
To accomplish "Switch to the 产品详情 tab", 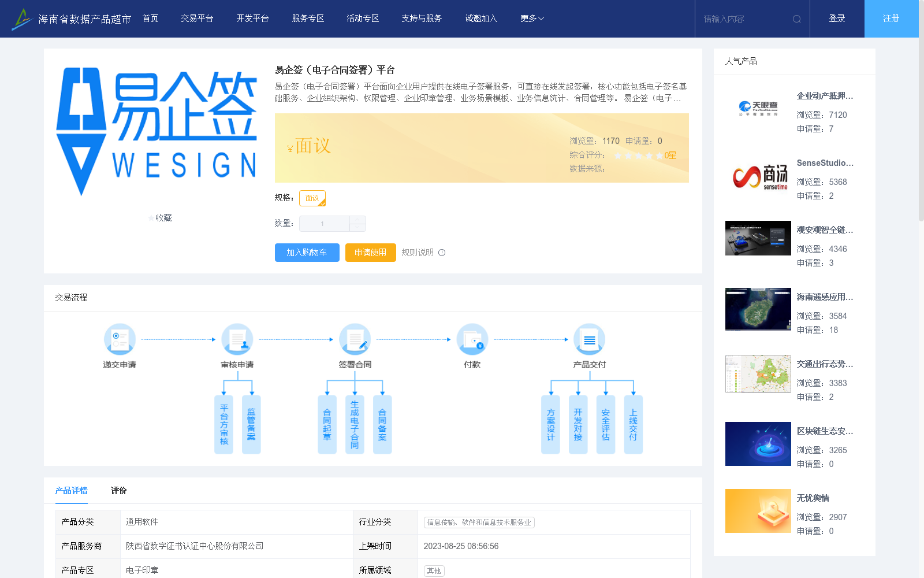I will pos(72,491).
